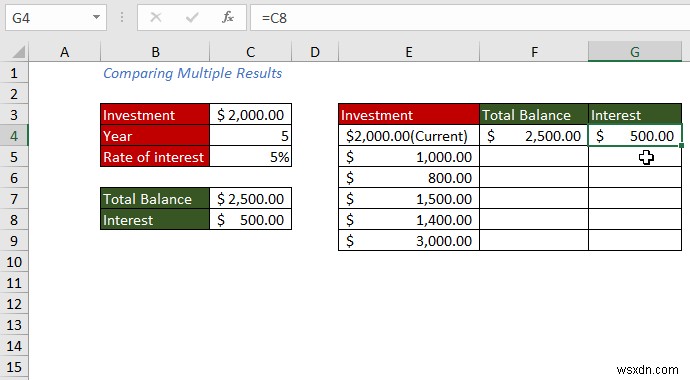Select cell G4 showing $ 500.00

635,136
